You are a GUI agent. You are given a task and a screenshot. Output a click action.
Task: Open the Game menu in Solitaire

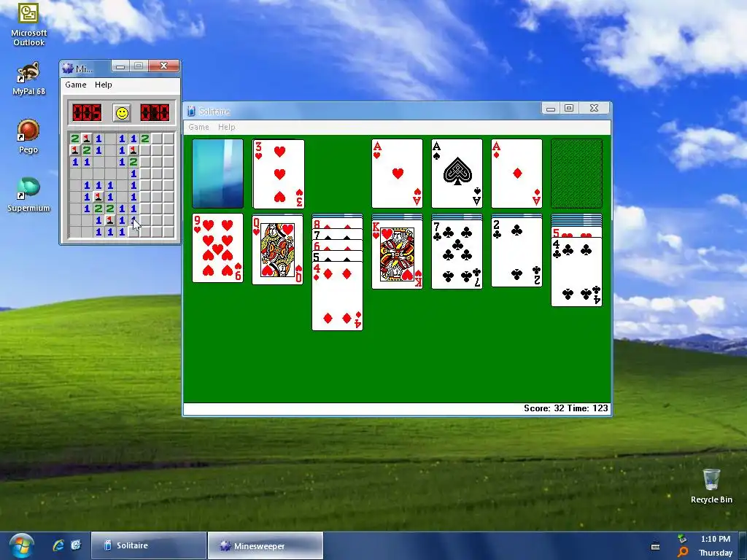tap(198, 127)
